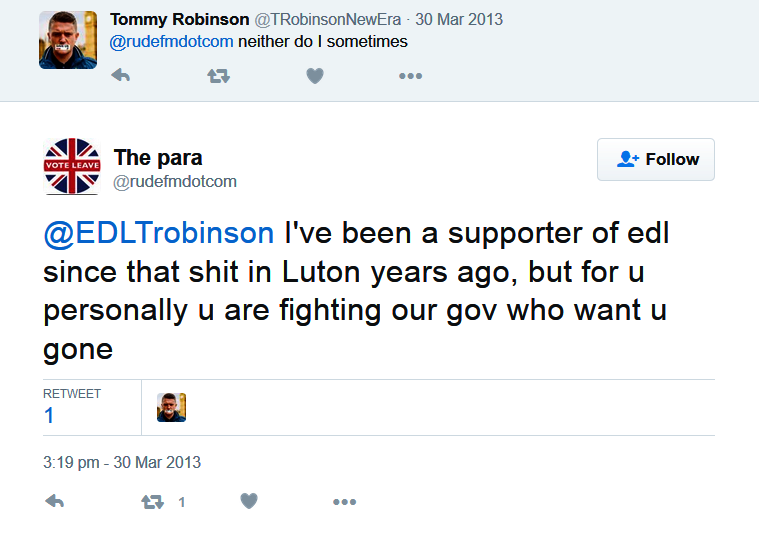The height and width of the screenshot is (544, 759).
Task: Show the list of retweets count
Action: (x=50, y=415)
